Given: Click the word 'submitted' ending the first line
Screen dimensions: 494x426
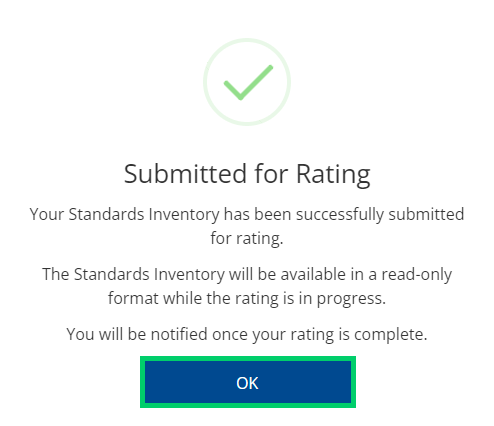Looking at the screenshot, I should [x=426, y=214].
